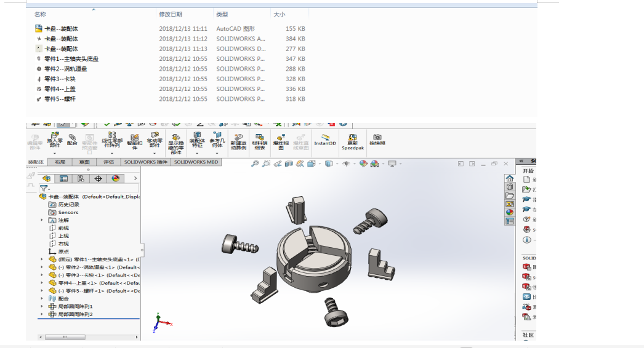Image resolution: width=644 pixels, height=348 pixels.
Task: Switch to the 评估 ribbon tab
Action: click(x=108, y=162)
